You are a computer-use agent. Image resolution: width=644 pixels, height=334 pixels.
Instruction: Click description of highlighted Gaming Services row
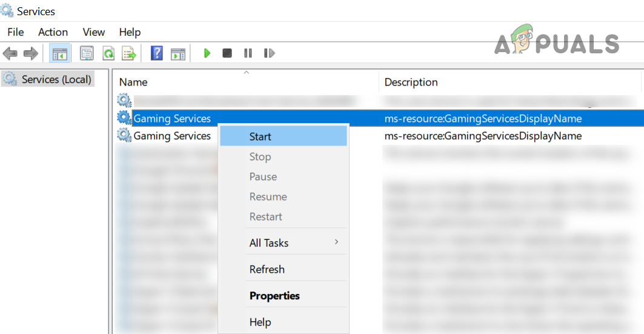(x=483, y=118)
